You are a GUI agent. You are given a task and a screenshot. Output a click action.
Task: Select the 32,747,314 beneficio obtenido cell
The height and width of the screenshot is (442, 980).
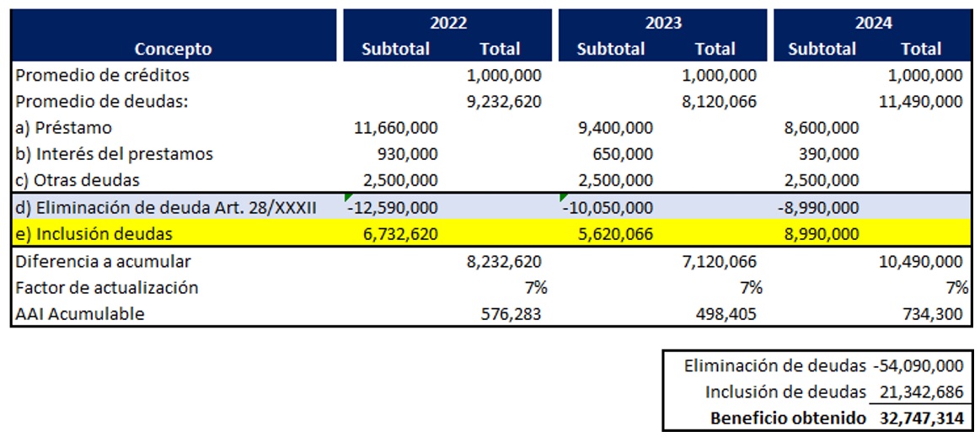[x=922, y=418]
